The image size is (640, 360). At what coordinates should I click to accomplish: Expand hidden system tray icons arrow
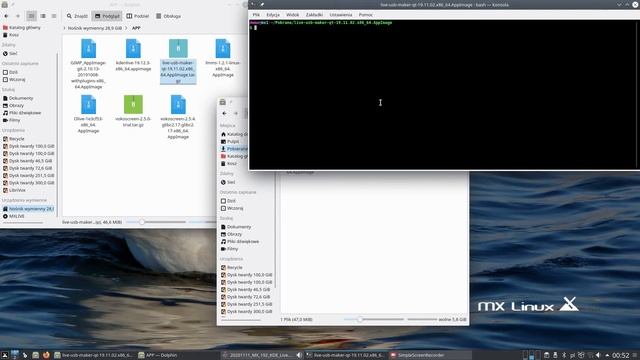[607, 355]
